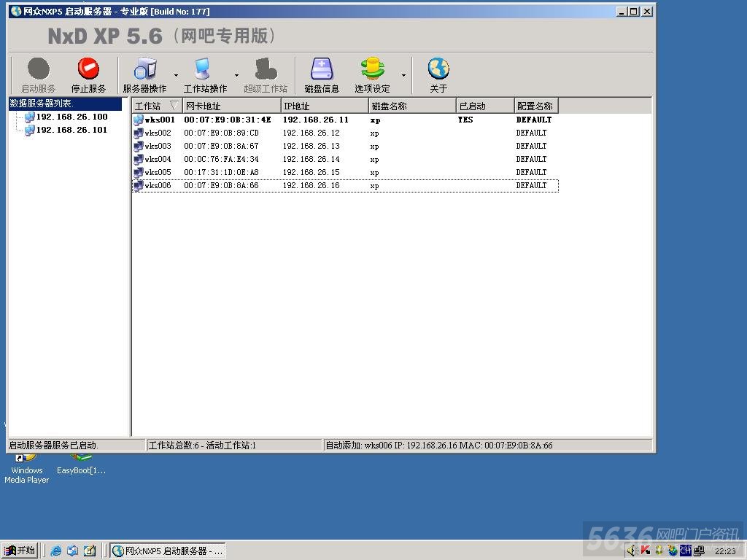Launch Internet Explorer from quick launch
Image resolution: width=747 pixels, height=560 pixels.
coord(55,551)
